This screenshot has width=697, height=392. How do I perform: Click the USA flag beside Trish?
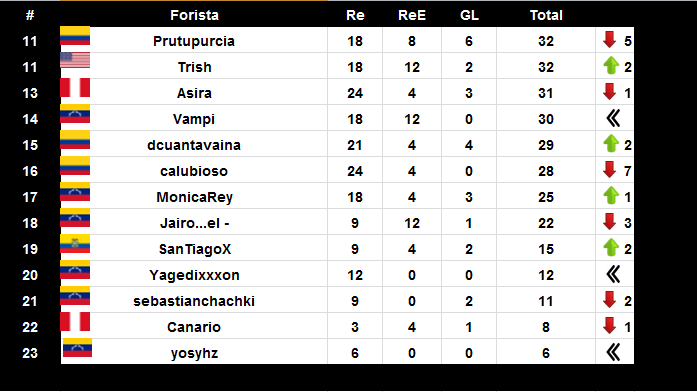(75, 60)
